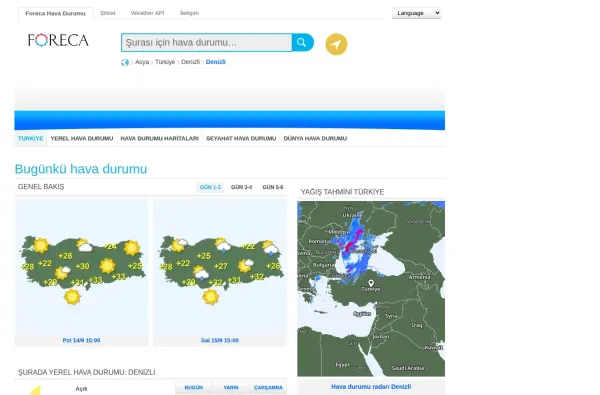Open HAVA DURUMU HARİTALARI menu

(160, 139)
